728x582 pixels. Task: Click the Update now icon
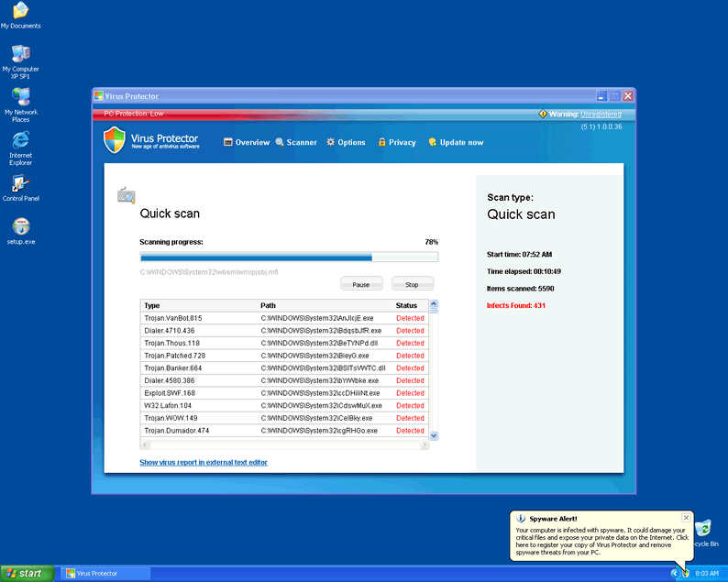(433, 142)
